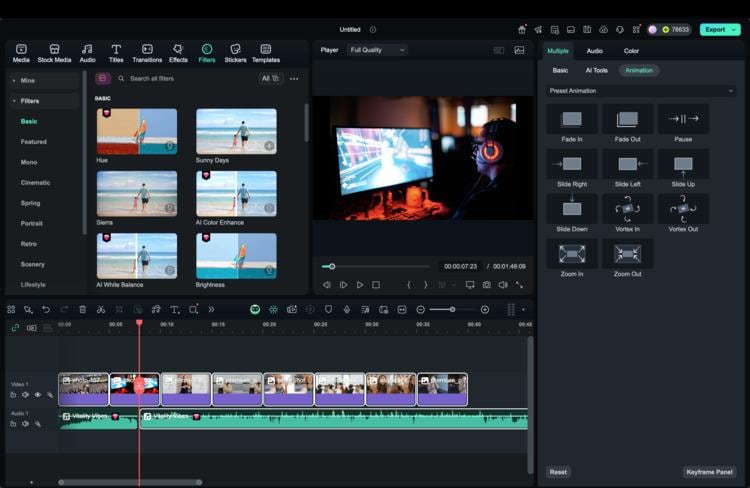This screenshot has width=750, height=488.
Task: Click the Export button
Action: 715,30
